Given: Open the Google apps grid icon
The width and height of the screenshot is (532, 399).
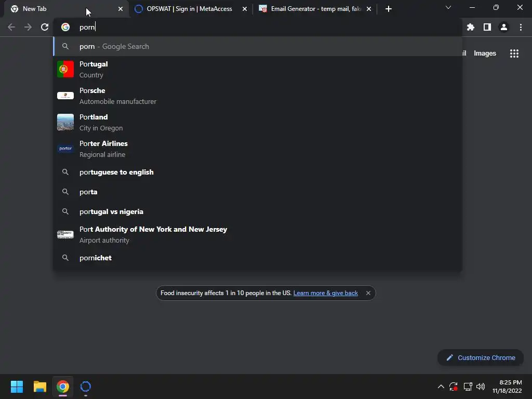Looking at the screenshot, I should click(514, 54).
